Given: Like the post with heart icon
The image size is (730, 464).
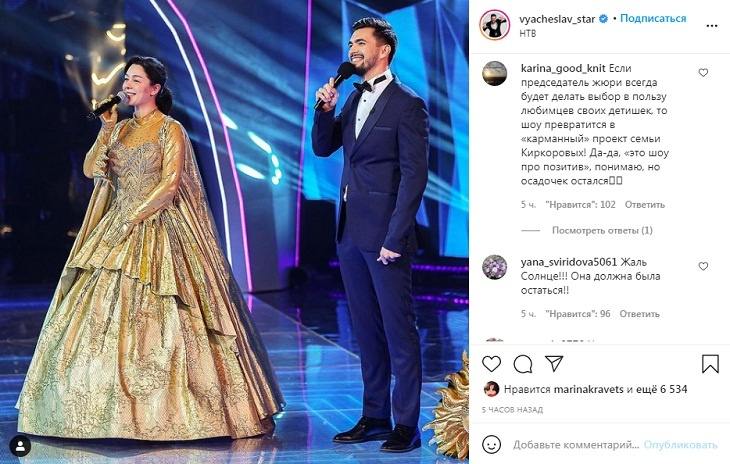Looking at the screenshot, I should pos(491,363).
